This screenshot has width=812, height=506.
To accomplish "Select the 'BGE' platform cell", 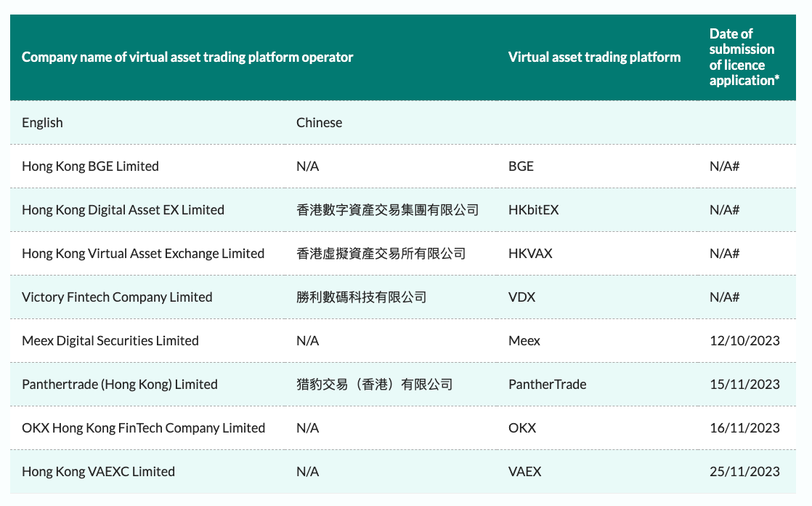I will [x=521, y=166].
